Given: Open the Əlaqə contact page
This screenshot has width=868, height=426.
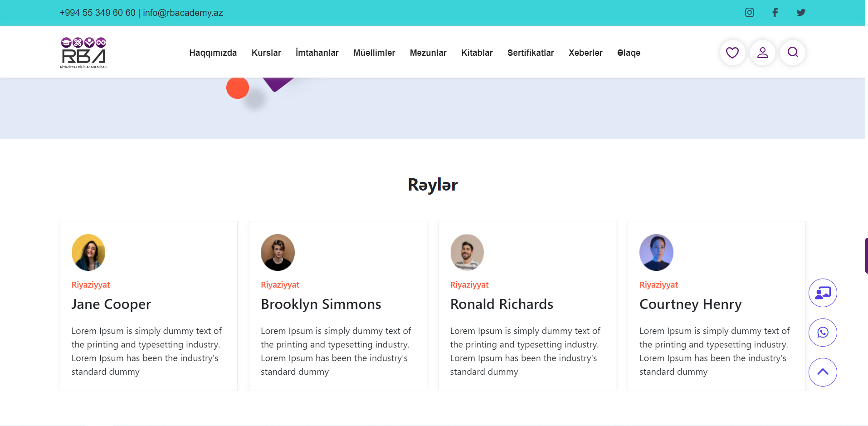Looking at the screenshot, I should 629,53.
